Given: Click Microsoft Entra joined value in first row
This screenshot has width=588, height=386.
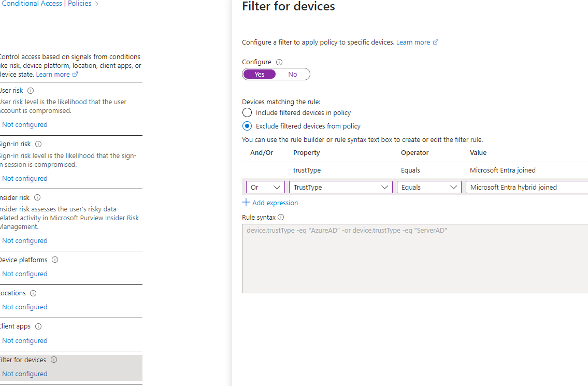Looking at the screenshot, I should (x=503, y=170).
